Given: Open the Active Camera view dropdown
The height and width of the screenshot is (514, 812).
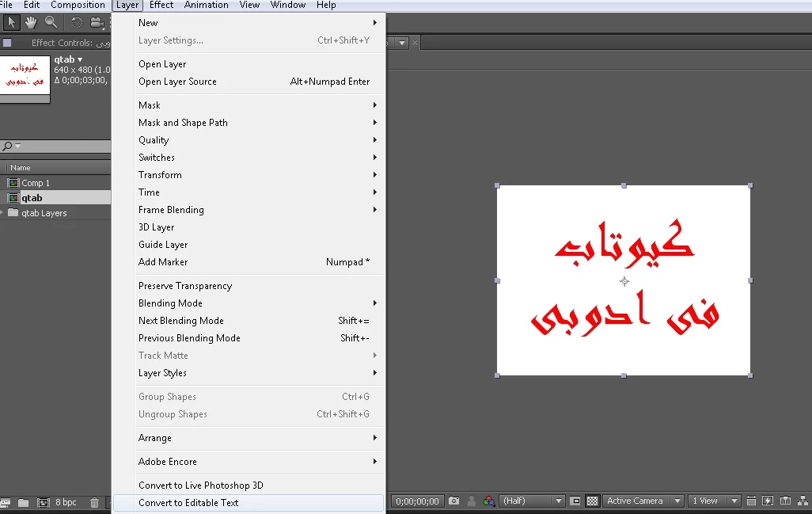Looking at the screenshot, I should pos(643,501).
